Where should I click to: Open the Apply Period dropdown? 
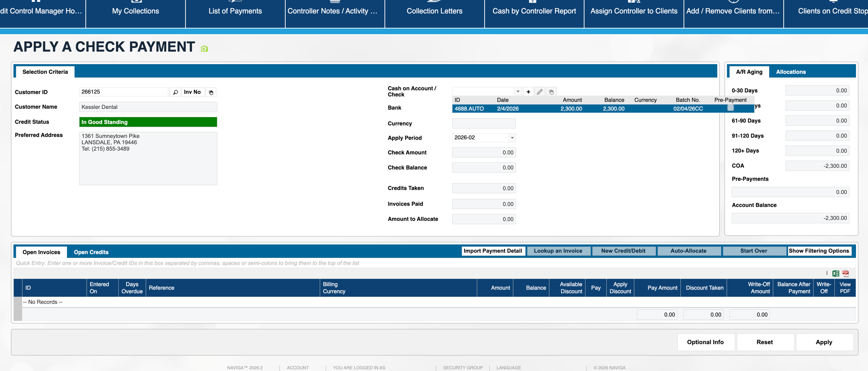tap(512, 138)
